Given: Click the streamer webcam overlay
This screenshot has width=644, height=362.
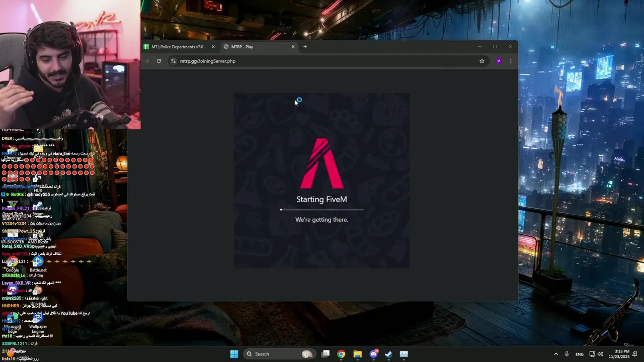Looking at the screenshot, I should point(70,64).
